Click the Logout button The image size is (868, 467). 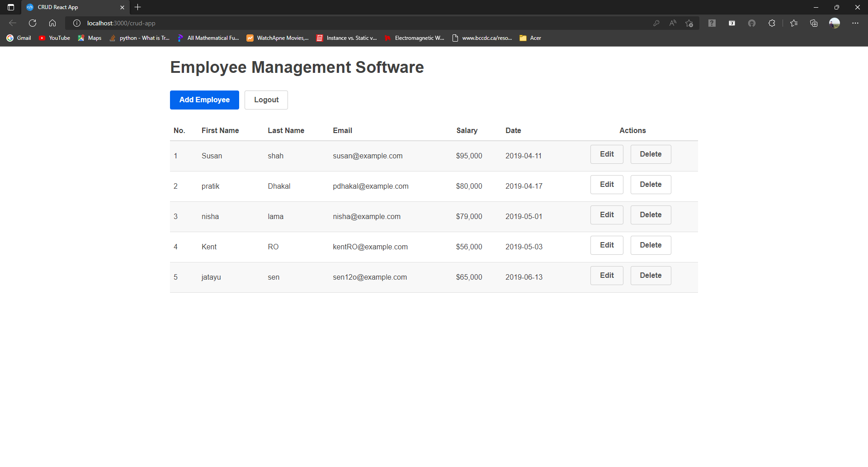tap(266, 100)
